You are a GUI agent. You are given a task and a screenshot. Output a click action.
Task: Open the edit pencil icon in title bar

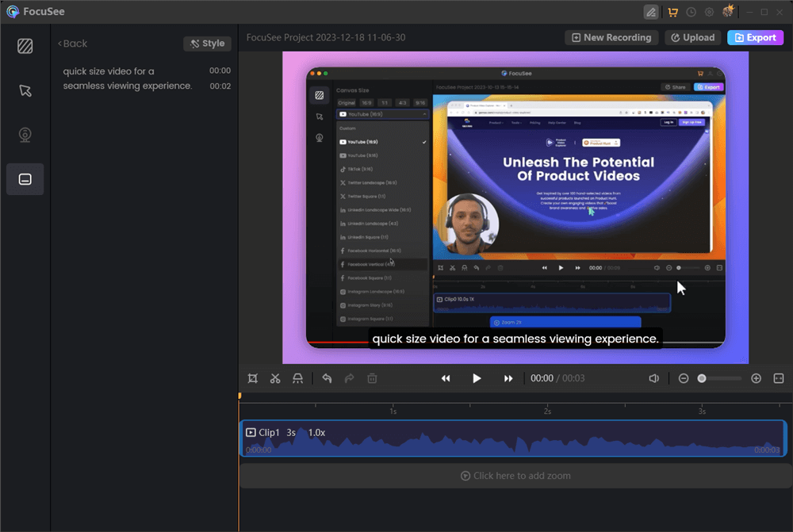pos(651,12)
